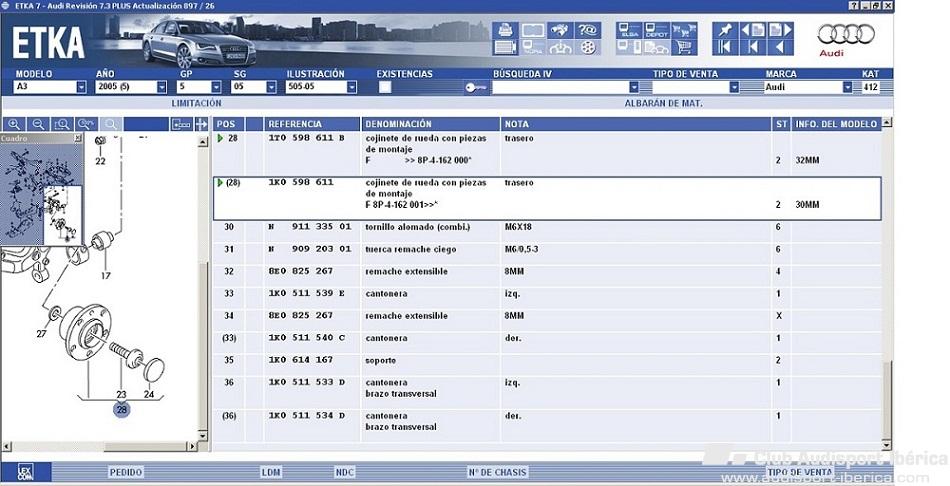Image resolution: width=950 pixels, height=486 pixels.
Task: Open the MARCA dropdown
Action: (847, 87)
